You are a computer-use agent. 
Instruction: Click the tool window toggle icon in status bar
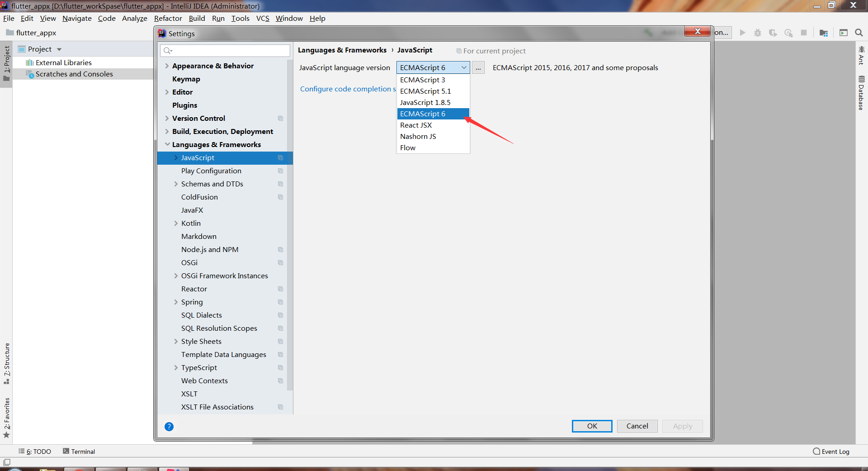pyautogui.click(x=6, y=462)
